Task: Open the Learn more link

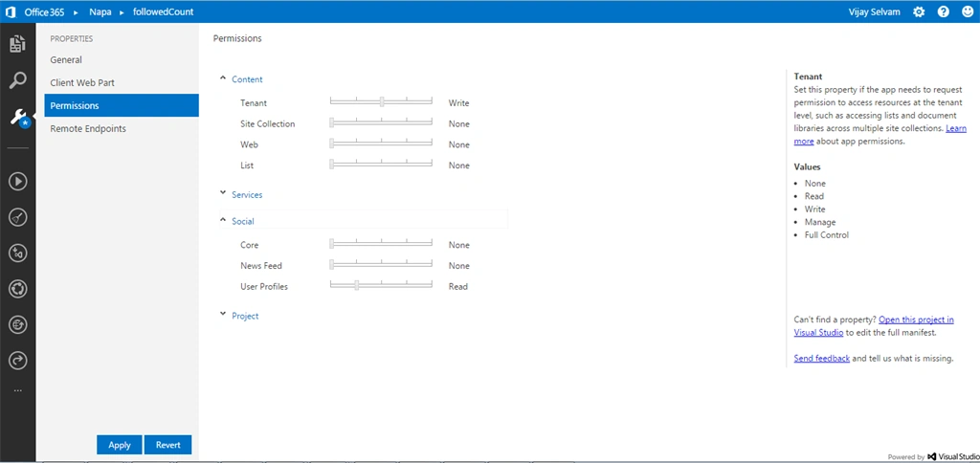Action: click(955, 128)
